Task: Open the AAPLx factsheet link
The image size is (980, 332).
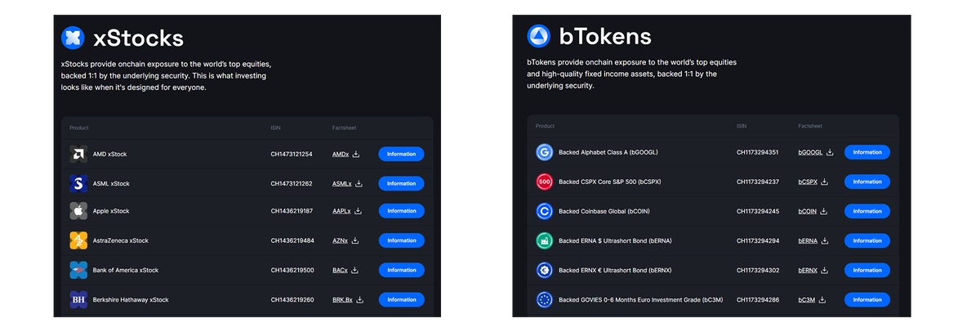Action: pos(341,211)
